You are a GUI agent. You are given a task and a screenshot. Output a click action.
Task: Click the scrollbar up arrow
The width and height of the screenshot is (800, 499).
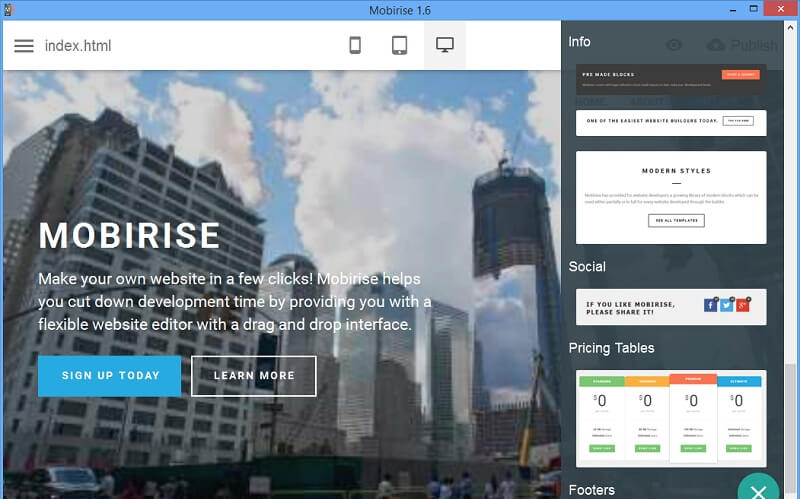790,28
